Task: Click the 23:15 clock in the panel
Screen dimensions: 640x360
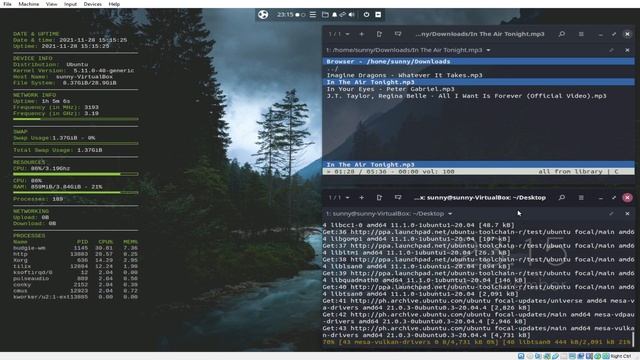Action: tap(285, 15)
